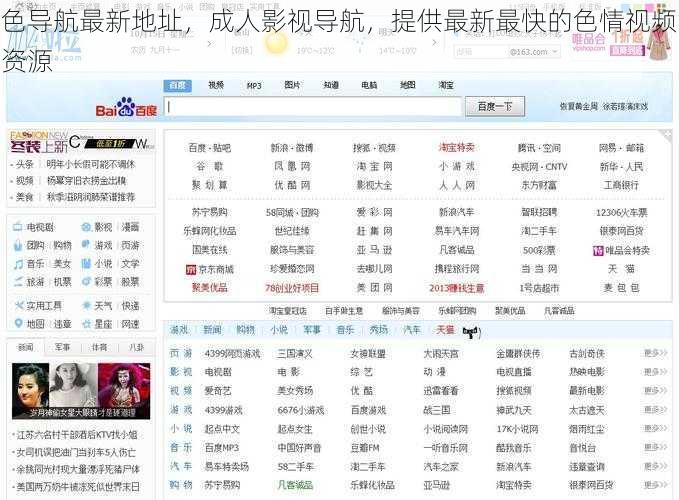
Task: Open the 聚美优品 red link
Action: pos(210,287)
